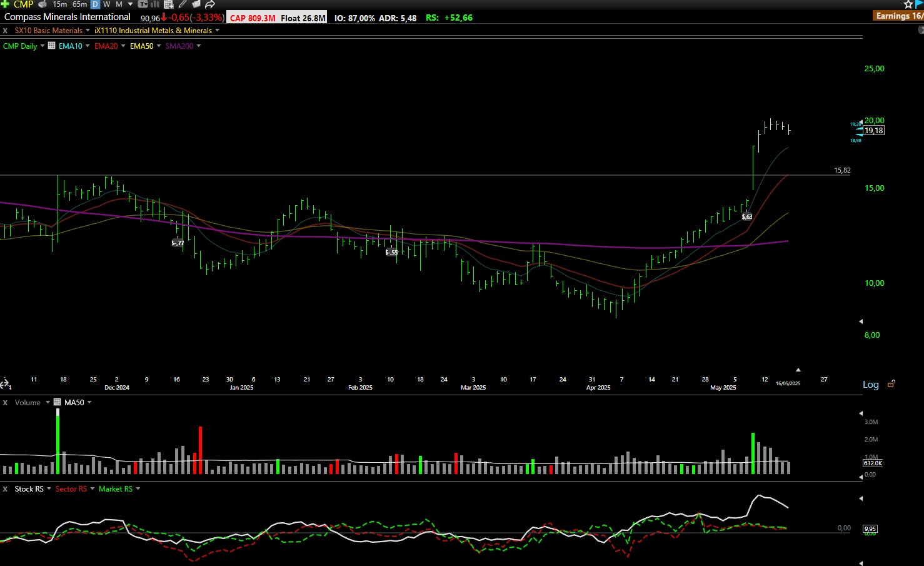Click the RS pane upper scale arrow
The width and height of the screenshot is (924, 566).
[861, 498]
